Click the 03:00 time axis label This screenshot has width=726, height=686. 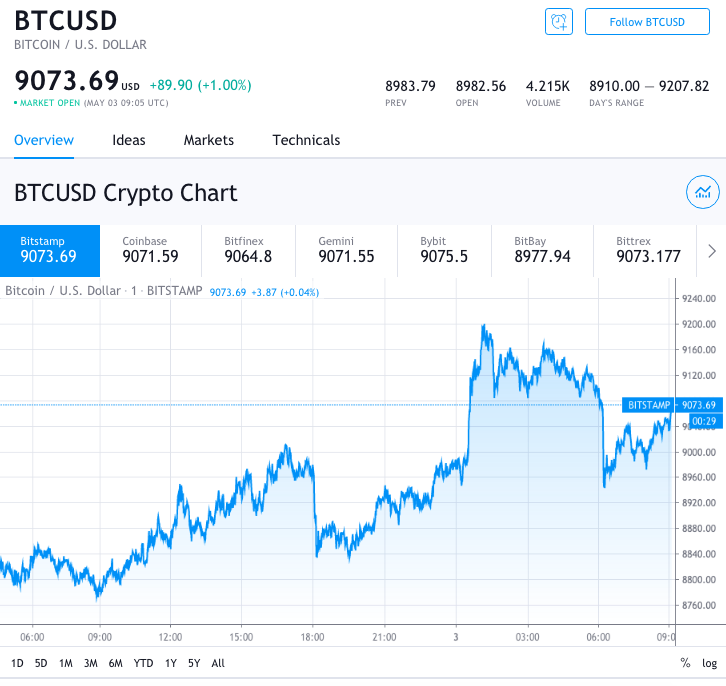tap(527, 637)
